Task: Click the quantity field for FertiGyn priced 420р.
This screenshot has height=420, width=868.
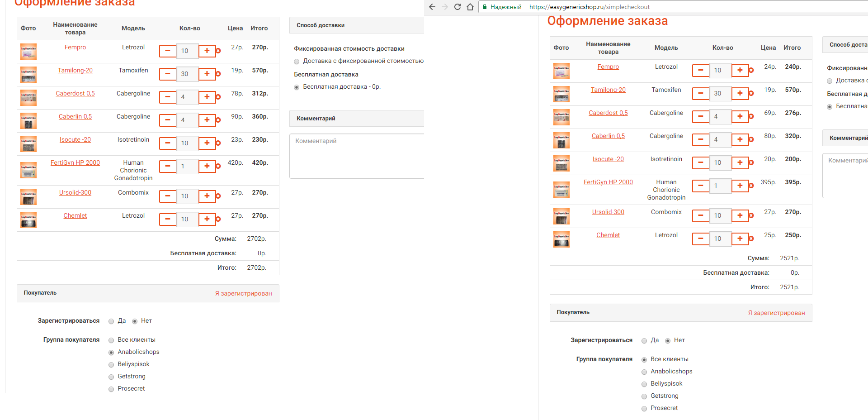Action: (187, 166)
